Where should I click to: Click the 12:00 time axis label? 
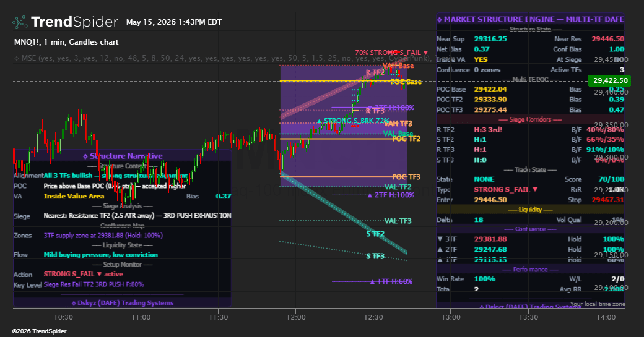[x=296, y=317]
